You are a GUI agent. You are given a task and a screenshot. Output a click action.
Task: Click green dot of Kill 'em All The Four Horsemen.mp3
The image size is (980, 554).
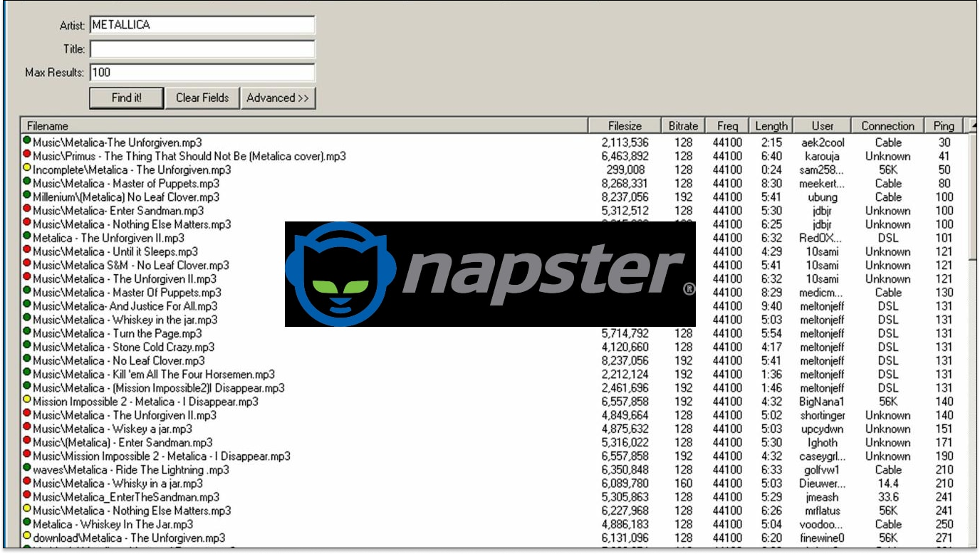(27, 373)
